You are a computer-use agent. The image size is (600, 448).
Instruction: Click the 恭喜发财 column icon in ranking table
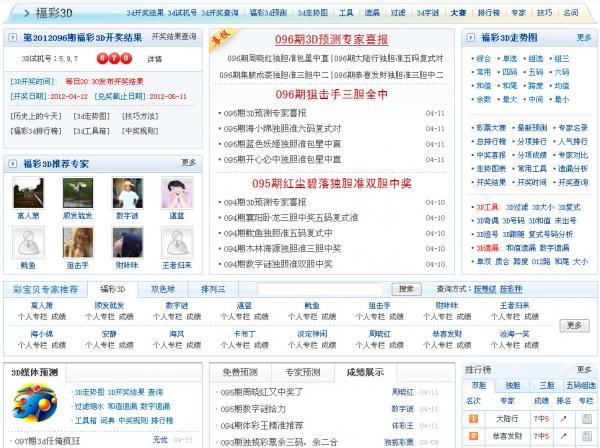[587, 436]
